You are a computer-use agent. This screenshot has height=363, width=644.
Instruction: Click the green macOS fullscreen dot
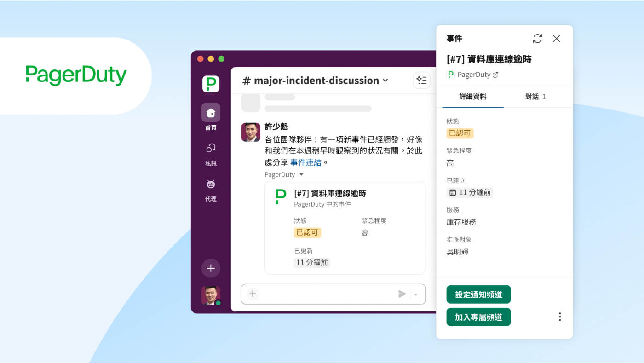(221, 58)
